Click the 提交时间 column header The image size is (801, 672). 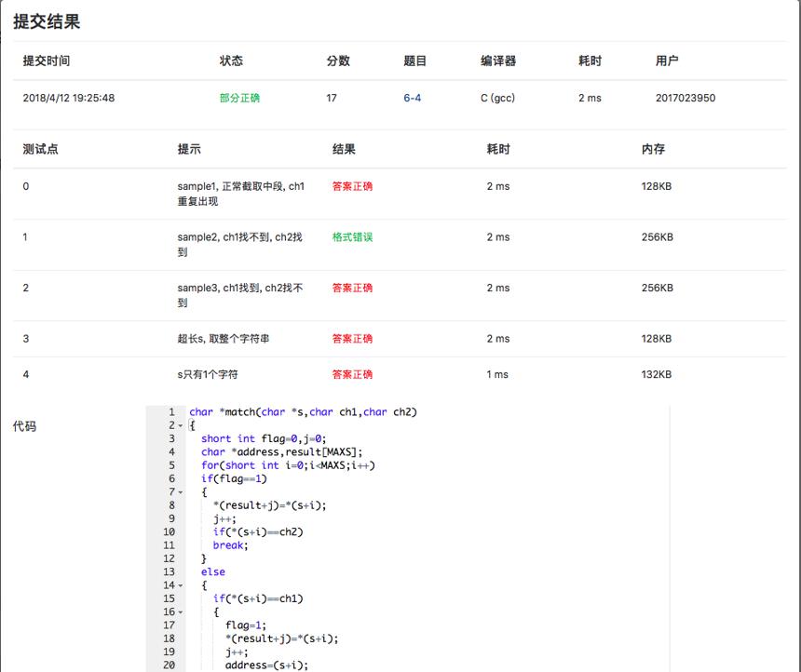point(47,60)
